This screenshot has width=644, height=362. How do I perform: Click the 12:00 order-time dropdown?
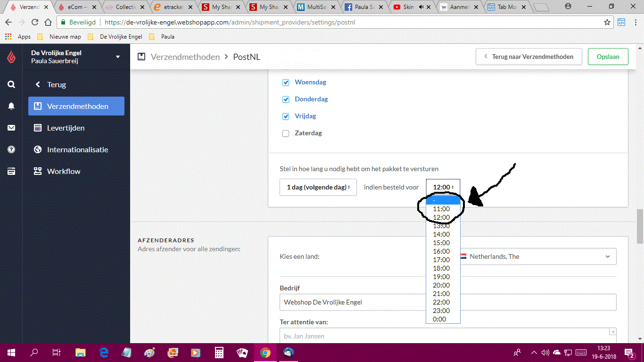(443, 187)
